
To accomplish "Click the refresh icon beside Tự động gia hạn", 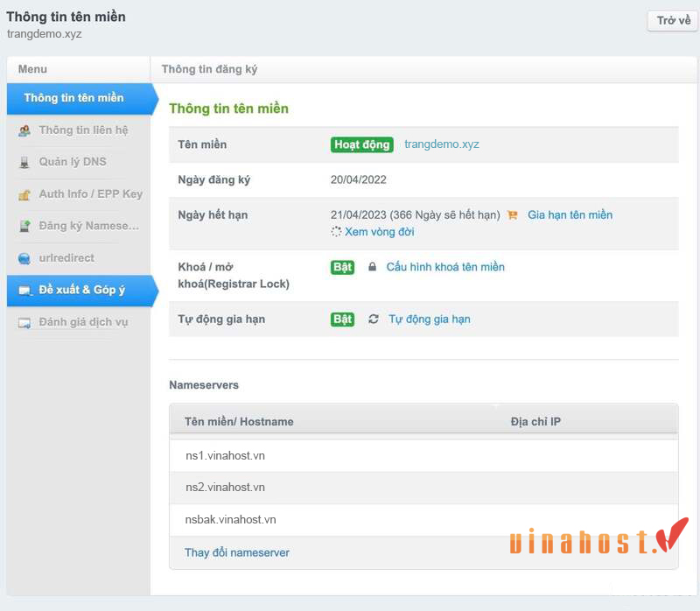I will coord(374,319).
